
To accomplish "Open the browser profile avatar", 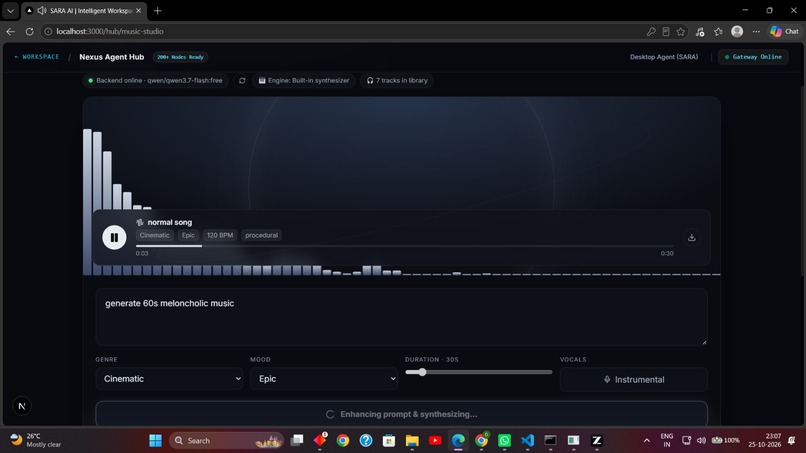I will pos(737,31).
